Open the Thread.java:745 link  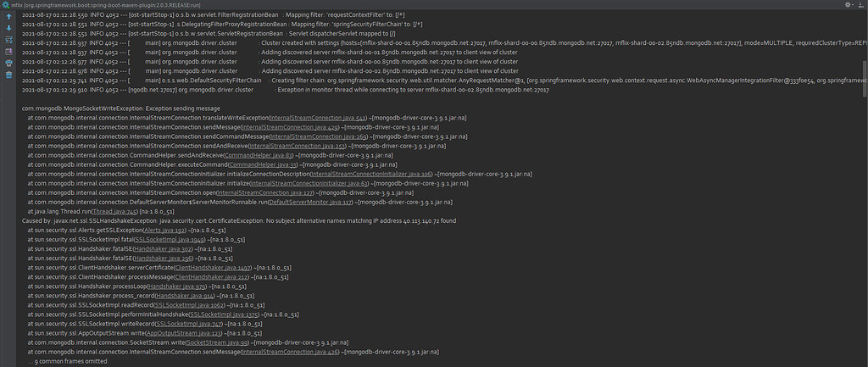[x=114, y=211]
